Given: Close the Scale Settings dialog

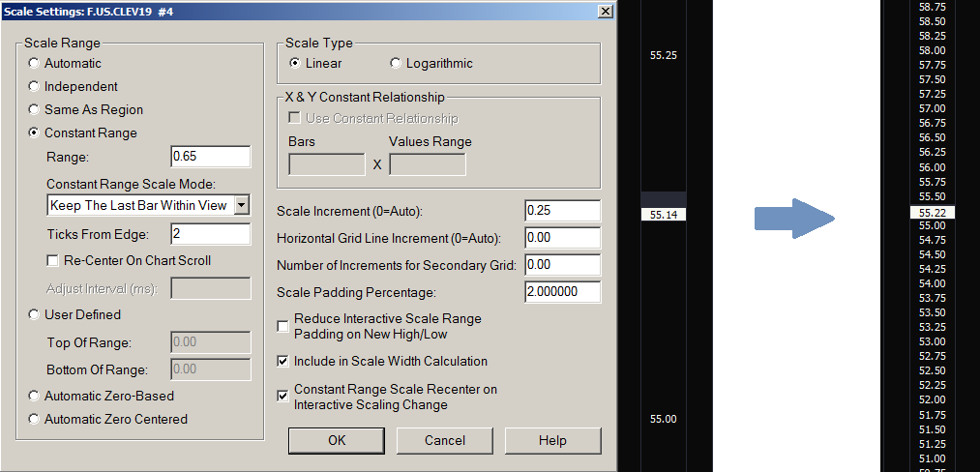Looking at the screenshot, I should point(606,11).
